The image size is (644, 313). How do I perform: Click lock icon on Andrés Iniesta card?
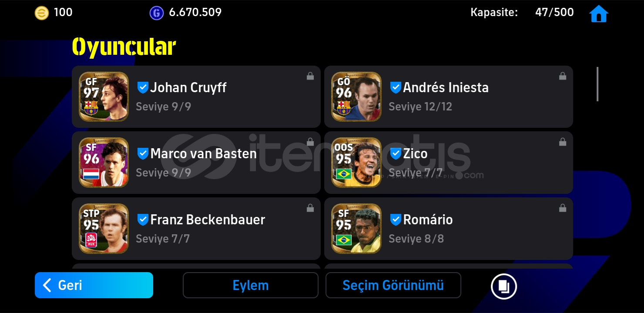pyautogui.click(x=563, y=76)
